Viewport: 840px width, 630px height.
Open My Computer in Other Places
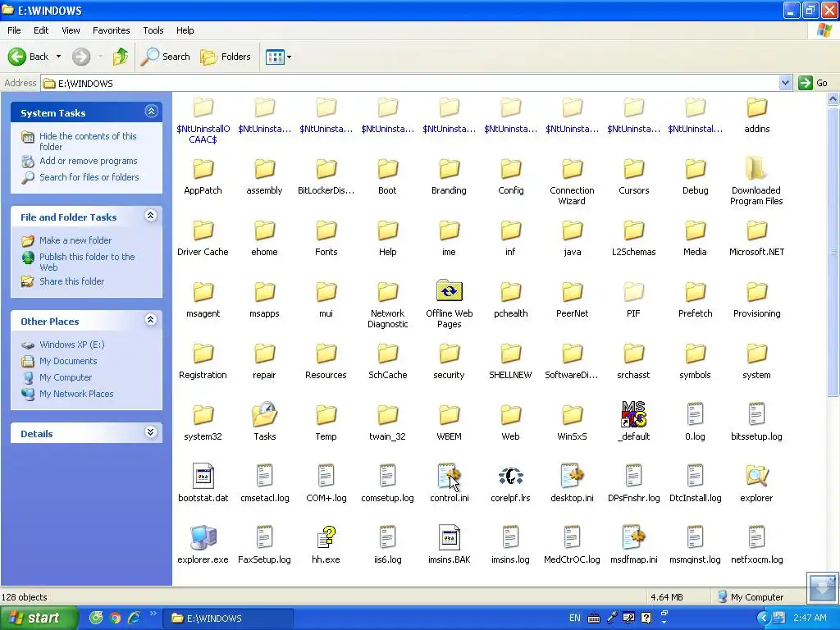coord(66,377)
